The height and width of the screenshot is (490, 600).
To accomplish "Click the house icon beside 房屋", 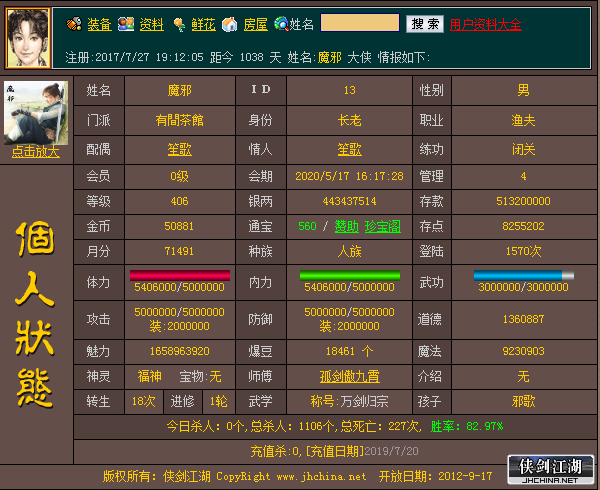I will 230,24.
